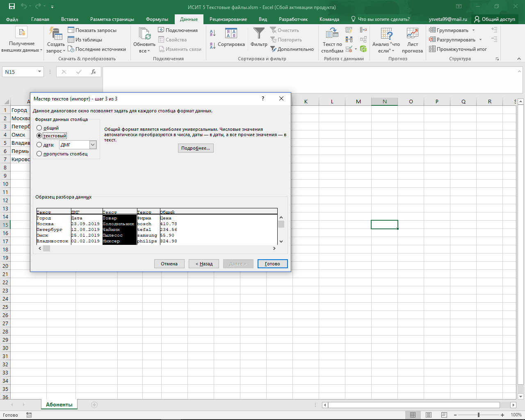525x420 pixels.
Task: Open the Вставка ribbon tab
Action: pyautogui.click(x=70, y=19)
